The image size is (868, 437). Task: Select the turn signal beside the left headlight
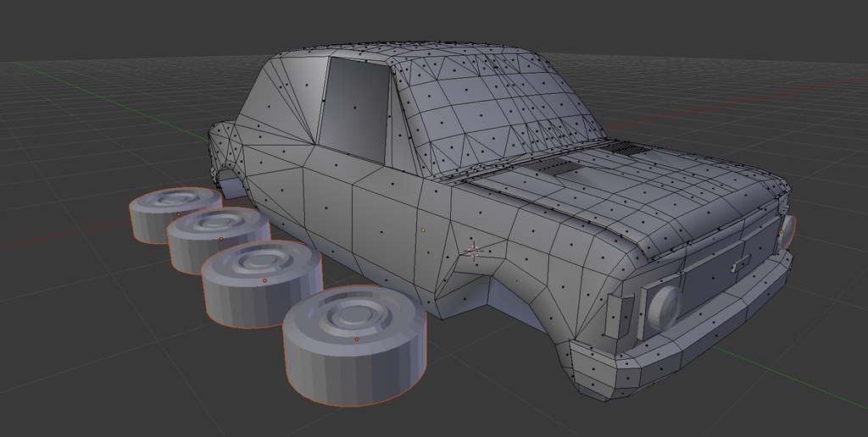click(615, 313)
